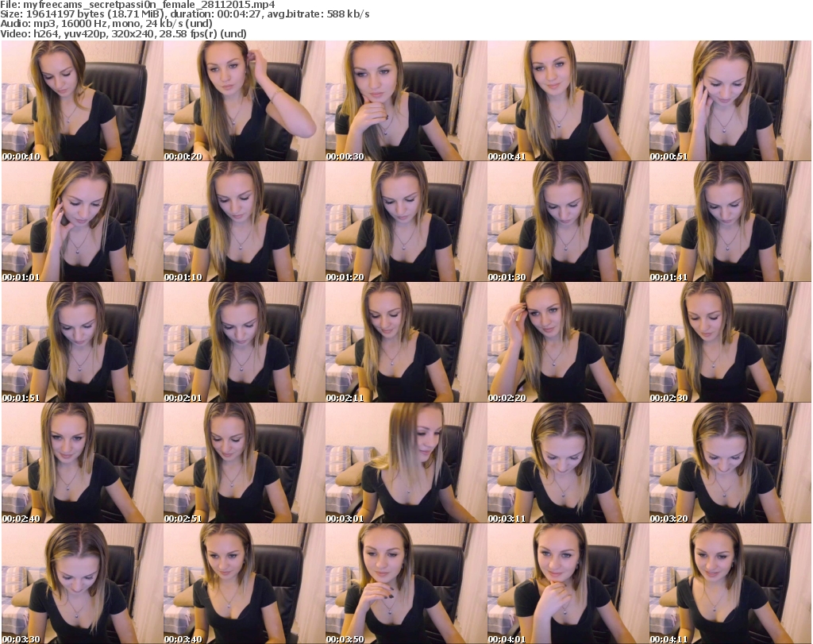
Task: Pick the frame timestamped 00:01:51
Action: pyautogui.click(x=82, y=342)
